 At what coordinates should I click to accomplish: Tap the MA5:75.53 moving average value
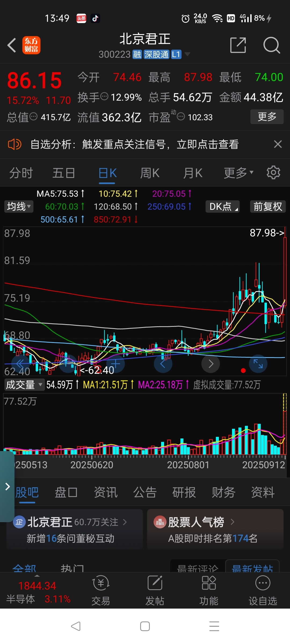coord(61,193)
